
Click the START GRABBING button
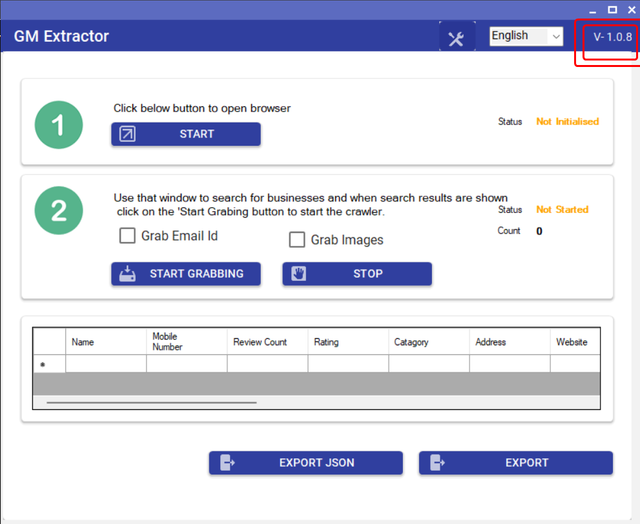186,273
